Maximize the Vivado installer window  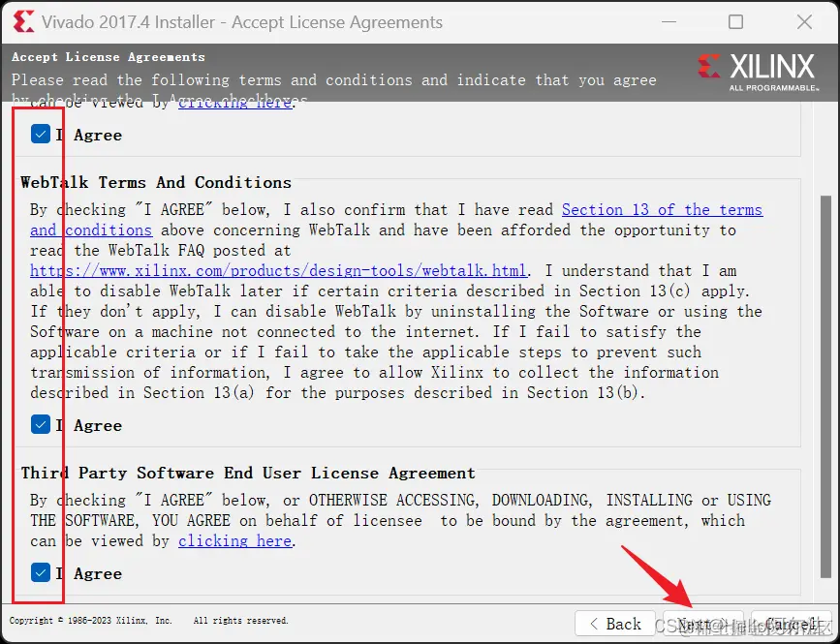coord(736,22)
